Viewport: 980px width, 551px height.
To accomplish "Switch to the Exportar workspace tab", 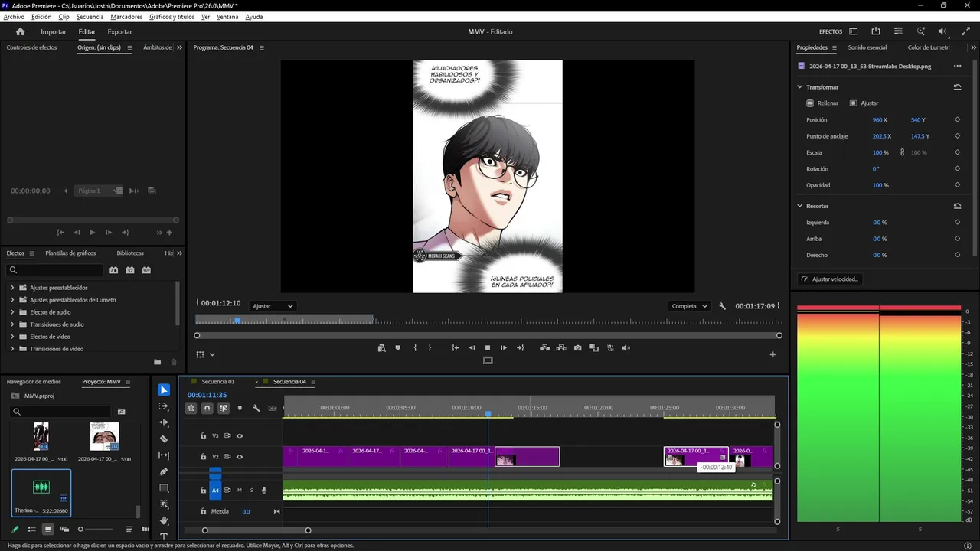I will 119,32.
